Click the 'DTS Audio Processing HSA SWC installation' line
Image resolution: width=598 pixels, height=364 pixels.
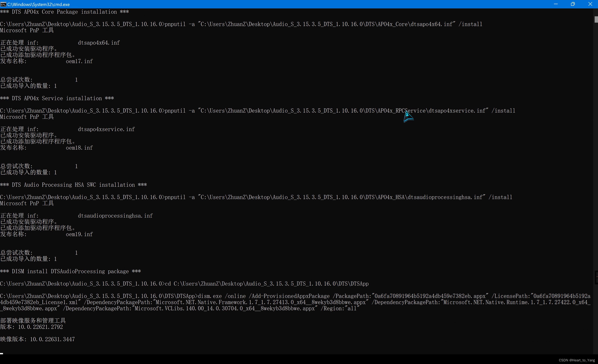[x=73, y=185]
